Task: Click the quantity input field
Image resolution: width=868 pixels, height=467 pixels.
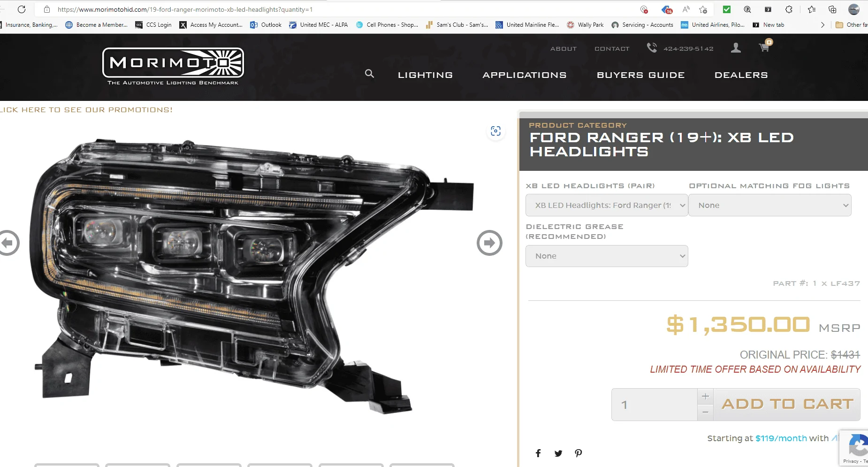Action: point(654,405)
